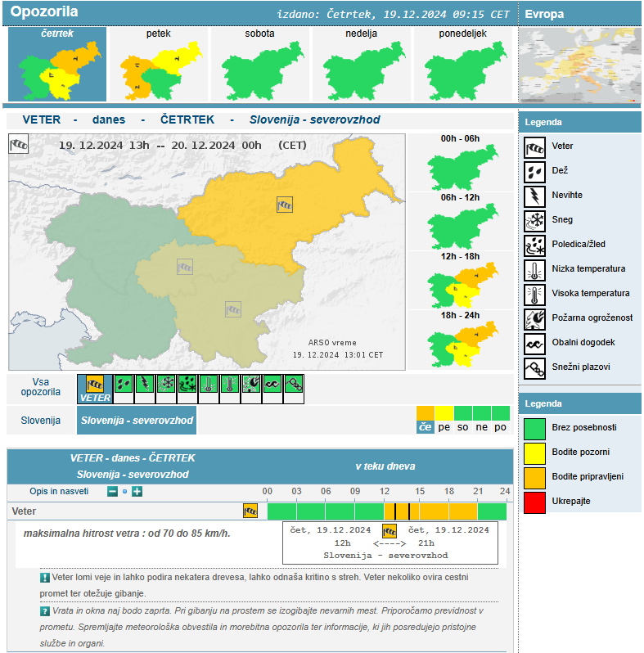Select the thunderstorm (Nevihte) warning icon
Viewport: 644px width, 653px height.
coord(144,384)
